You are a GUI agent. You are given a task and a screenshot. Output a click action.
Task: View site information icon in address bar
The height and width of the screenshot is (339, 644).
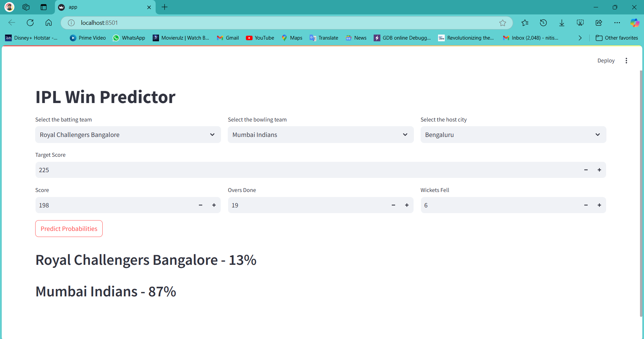click(71, 23)
